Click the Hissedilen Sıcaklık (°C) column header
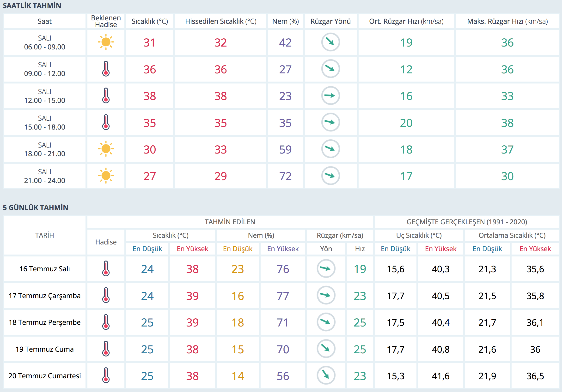 pos(220,21)
